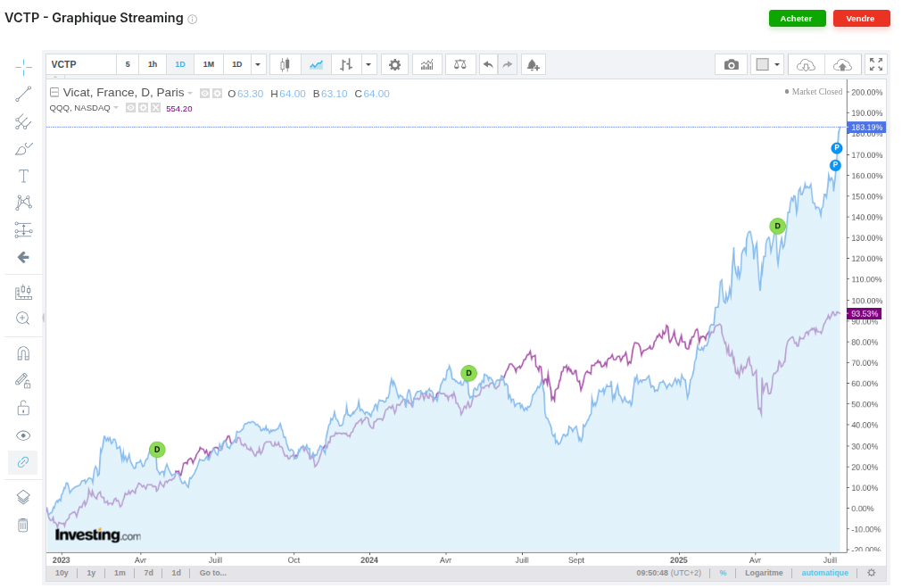This screenshot has height=588, width=902.
Task: Collapse the Vicat legend box
Action: pyautogui.click(x=54, y=92)
